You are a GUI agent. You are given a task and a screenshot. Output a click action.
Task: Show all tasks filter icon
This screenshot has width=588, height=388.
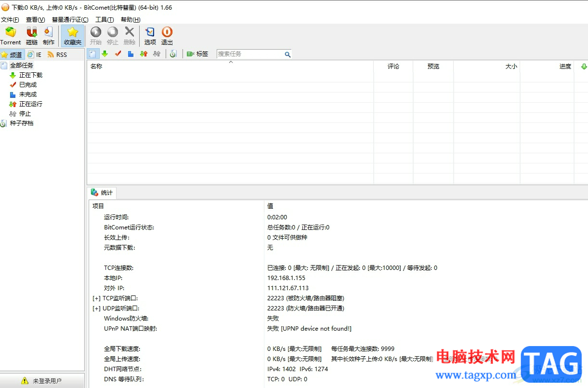(93, 54)
